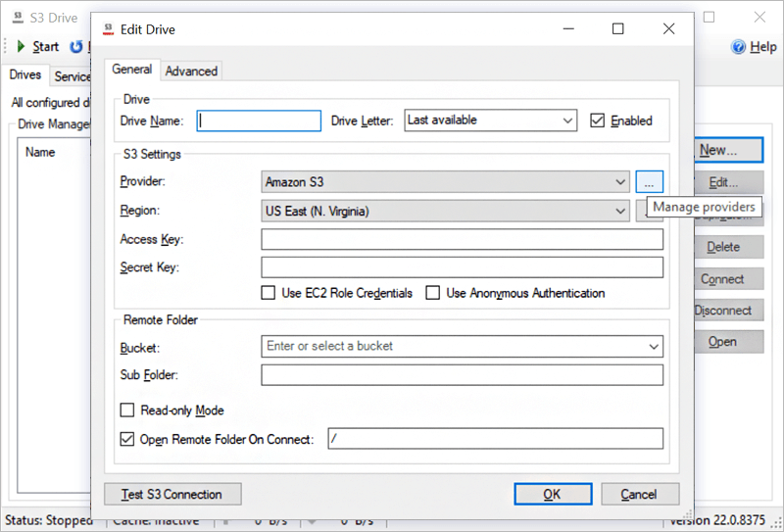
Task: Click Connect button in S3 Drive window
Action: pos(728,278)
